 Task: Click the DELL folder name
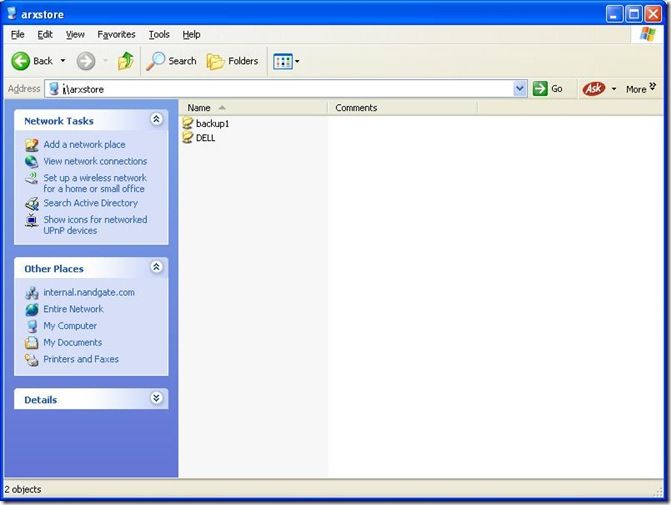coord(205,138)
